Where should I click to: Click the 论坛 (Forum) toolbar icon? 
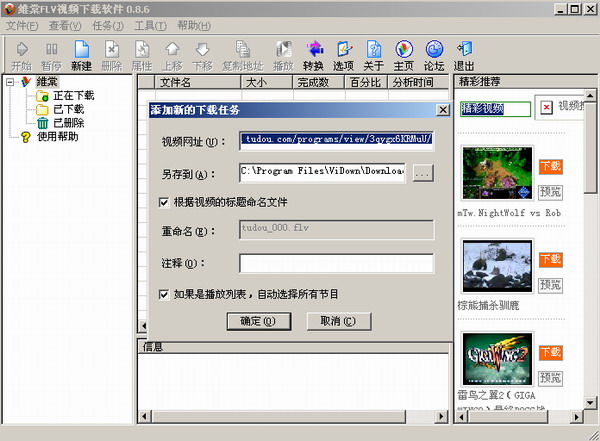click(434, 53)
